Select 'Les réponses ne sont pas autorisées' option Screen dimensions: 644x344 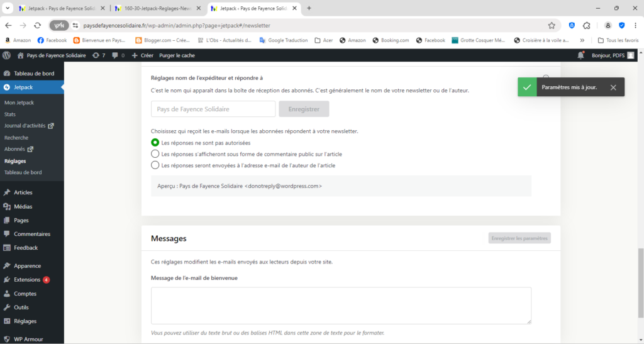tap(155, 143)
